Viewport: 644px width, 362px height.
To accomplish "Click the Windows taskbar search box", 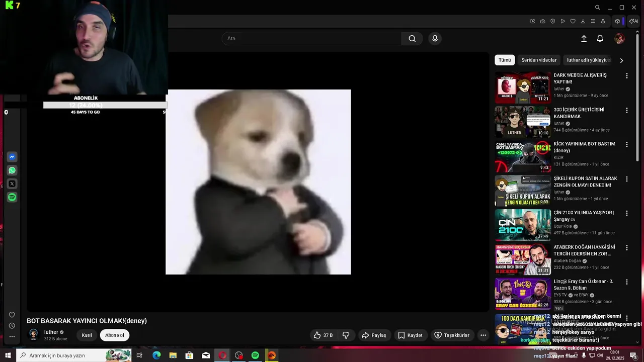I will click(73, 355).
